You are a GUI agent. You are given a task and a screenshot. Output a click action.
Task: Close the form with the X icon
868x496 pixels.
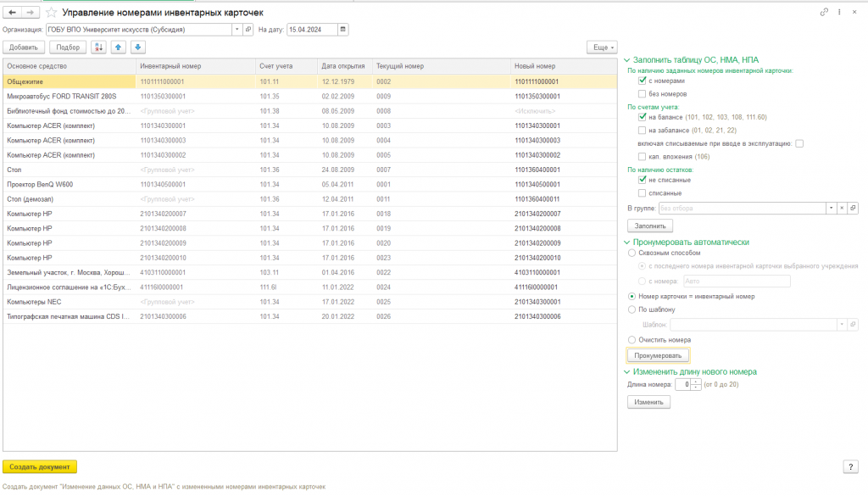(854, 12)
